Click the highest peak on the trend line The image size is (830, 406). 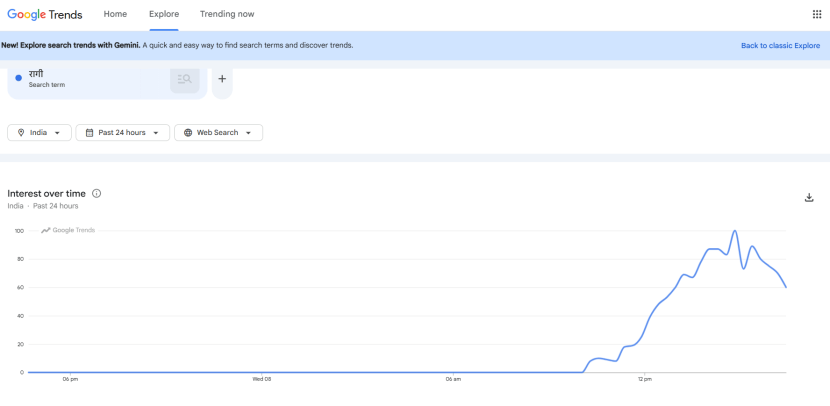tap(735, 231)
